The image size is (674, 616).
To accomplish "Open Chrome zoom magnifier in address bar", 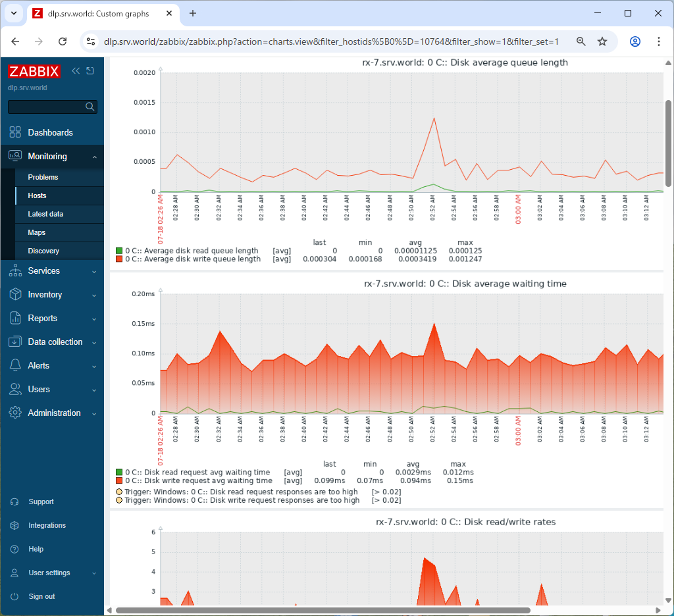I will 581,41.
